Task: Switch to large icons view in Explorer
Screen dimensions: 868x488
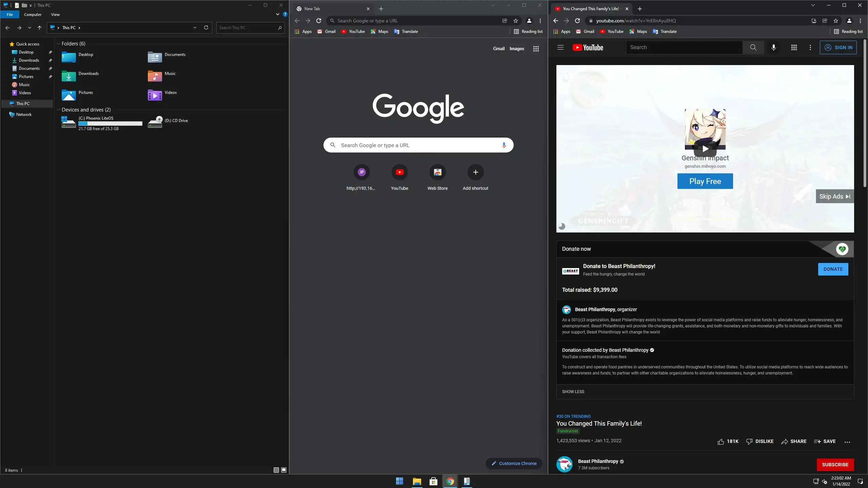Action: coord(284,470)
